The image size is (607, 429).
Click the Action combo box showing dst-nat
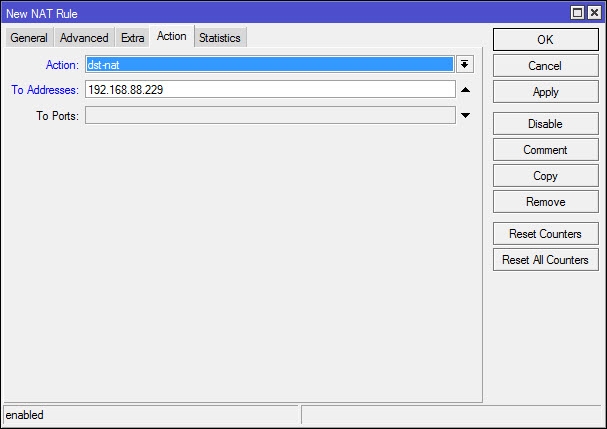(270, 64)
